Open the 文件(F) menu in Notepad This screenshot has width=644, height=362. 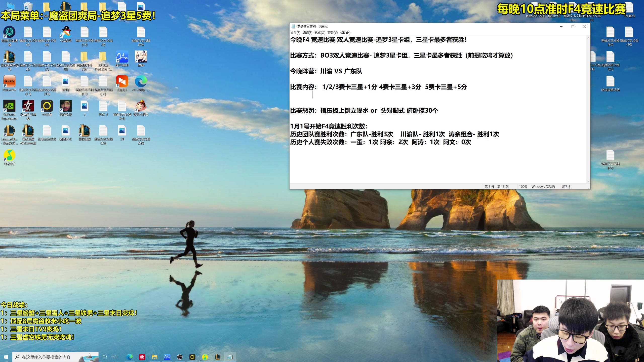[x=295, y=33]
